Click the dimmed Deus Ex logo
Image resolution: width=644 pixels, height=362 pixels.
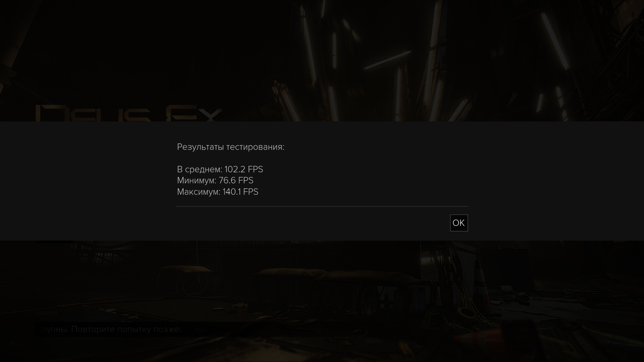(128, 113)
